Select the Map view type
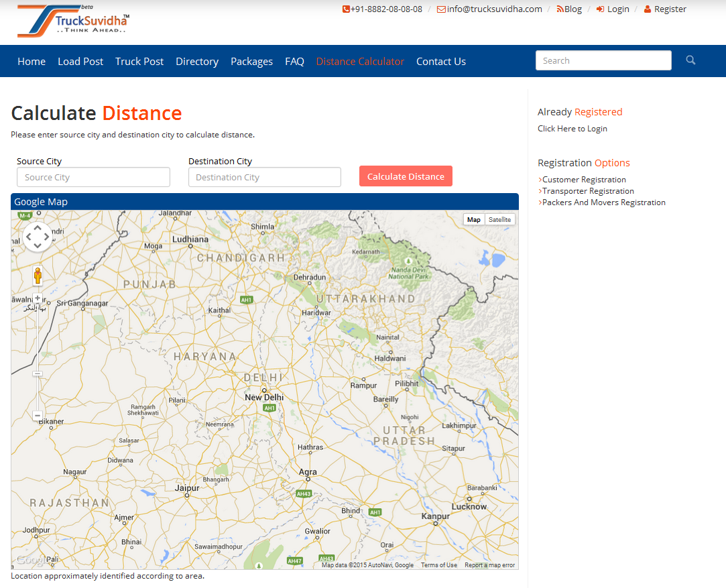 (474, 220)
